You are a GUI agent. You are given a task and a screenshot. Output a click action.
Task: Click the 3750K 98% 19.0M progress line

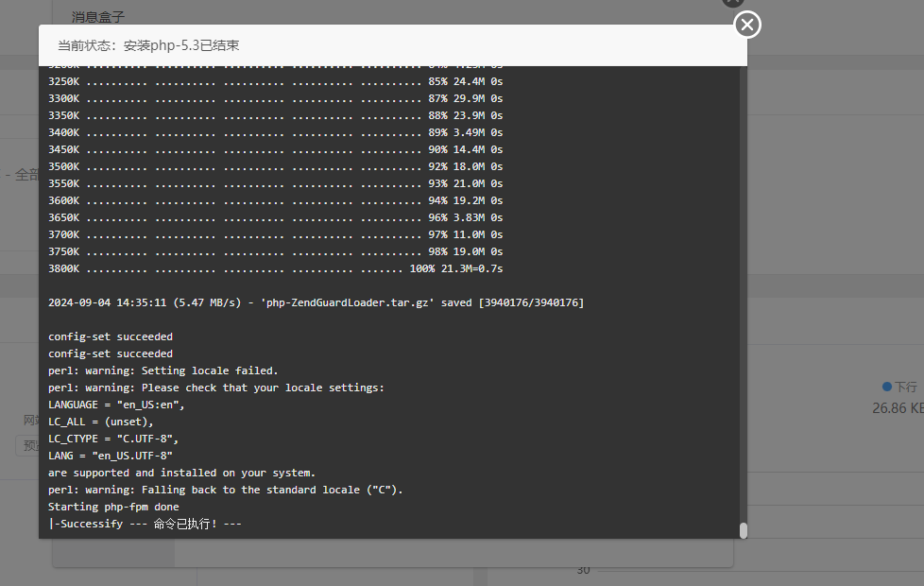275,251
